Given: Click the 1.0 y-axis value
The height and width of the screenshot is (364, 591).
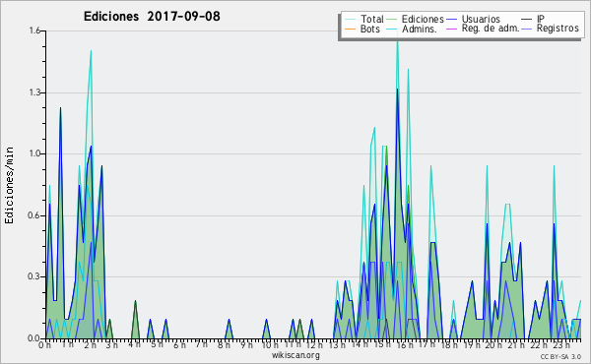Looking at the screenshot, I should coord(34,153).
